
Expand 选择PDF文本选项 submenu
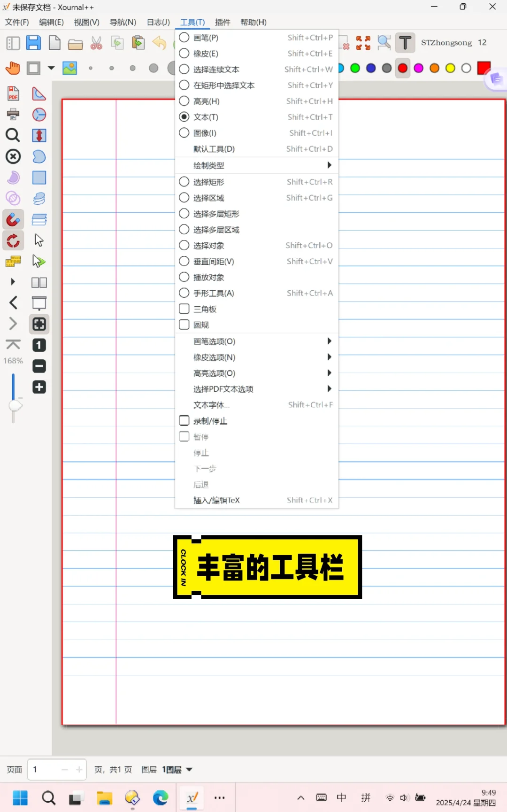[256, 389]
